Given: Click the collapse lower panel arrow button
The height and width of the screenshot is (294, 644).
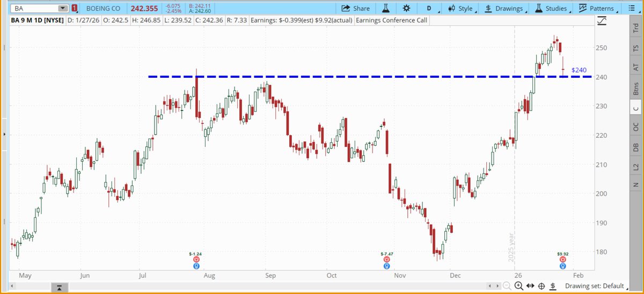Looking at the screenshot, I should 59,288.
